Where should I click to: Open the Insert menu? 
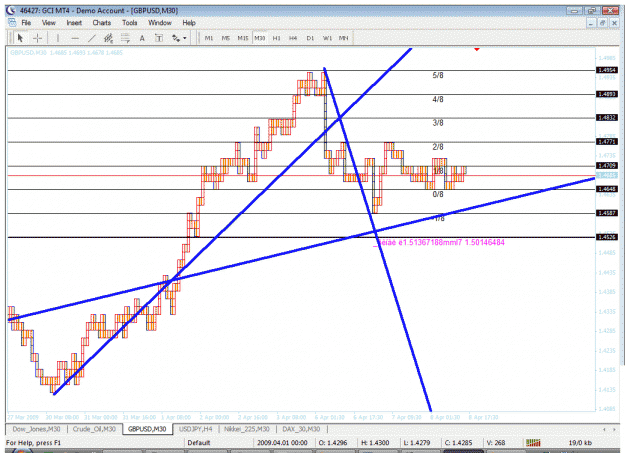(x=74, y=23)
